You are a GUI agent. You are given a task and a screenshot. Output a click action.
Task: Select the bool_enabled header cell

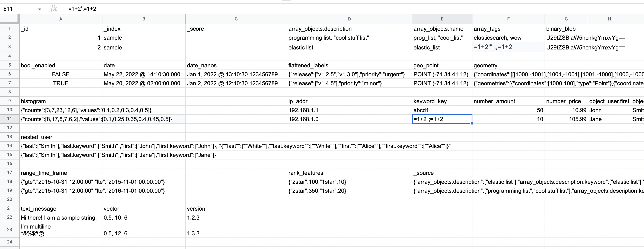[61, 65]
